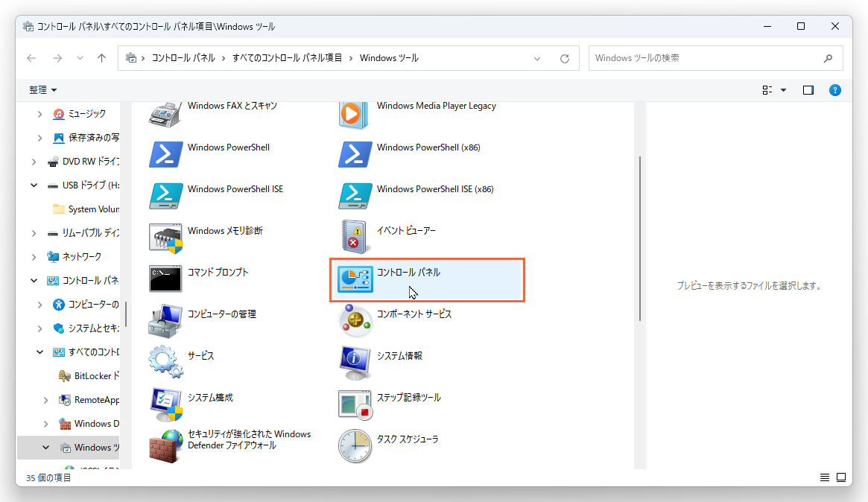Open Windows Media Player Legacy icon
The image size is (868, 502).
coord(355,115)
